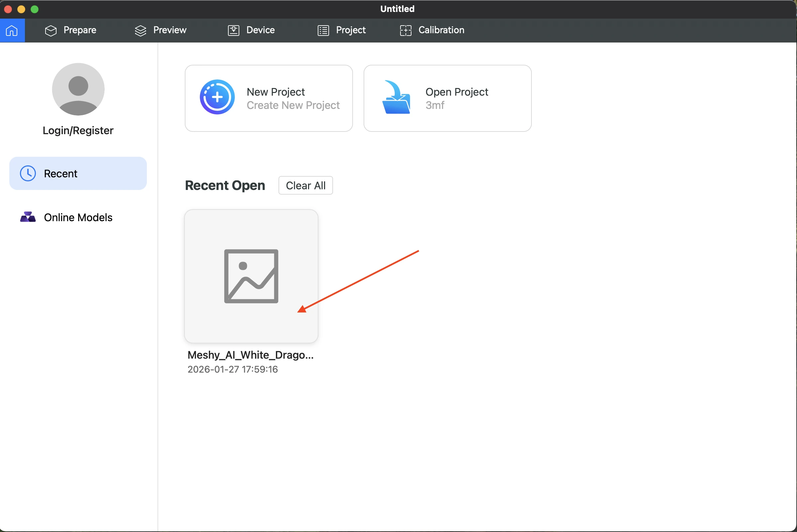Click the Preview layers icon
The height and width of the screenshot is (532, 797).
(x=140, y=31)
